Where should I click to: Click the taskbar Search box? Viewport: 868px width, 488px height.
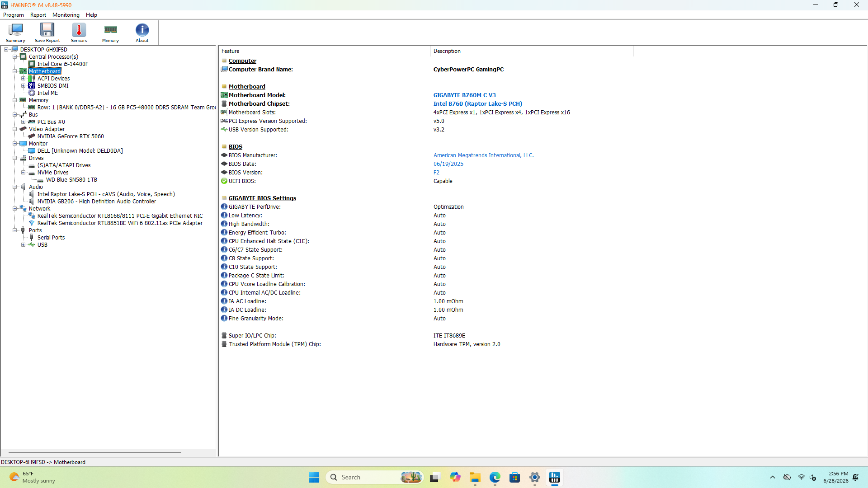(374, 478)
